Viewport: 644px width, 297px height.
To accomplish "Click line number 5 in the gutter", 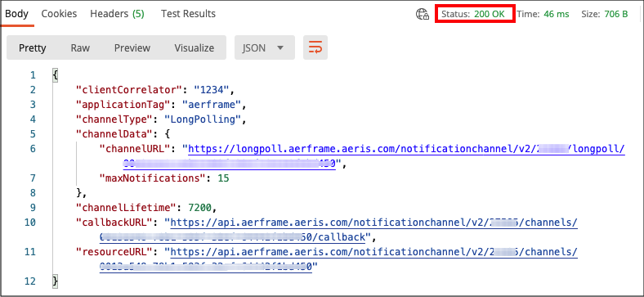I will tap(33, 134).
